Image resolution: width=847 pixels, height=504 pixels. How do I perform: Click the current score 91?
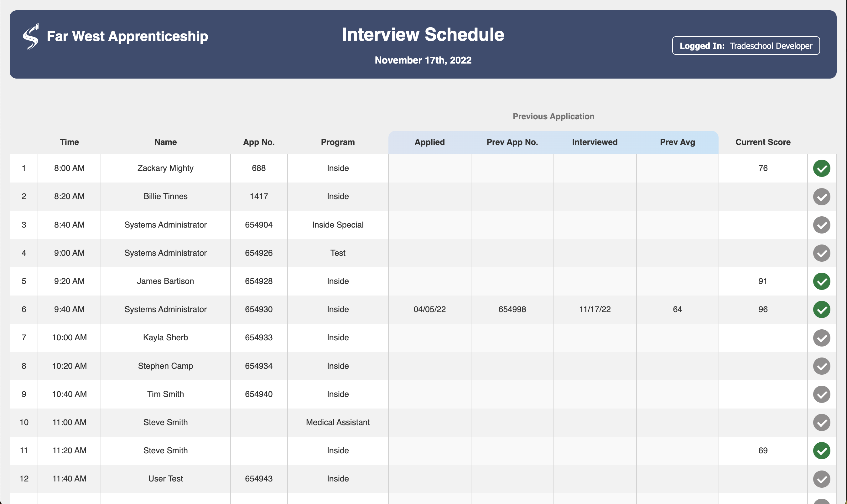tap(763, 281)
